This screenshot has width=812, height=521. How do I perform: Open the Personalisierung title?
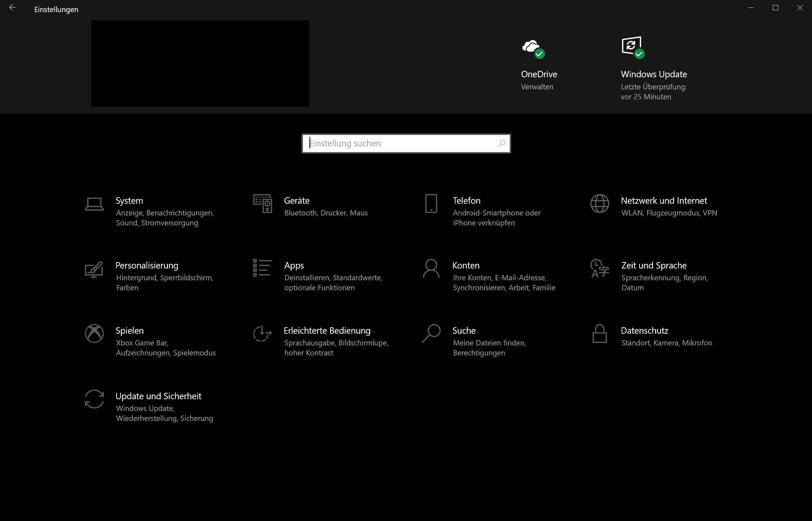point(147,266)
